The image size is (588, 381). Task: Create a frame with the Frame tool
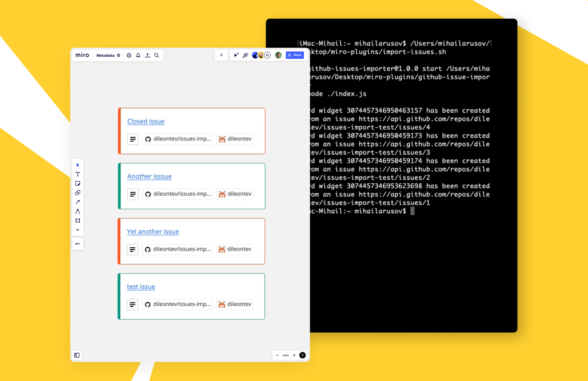pos(78,220)
